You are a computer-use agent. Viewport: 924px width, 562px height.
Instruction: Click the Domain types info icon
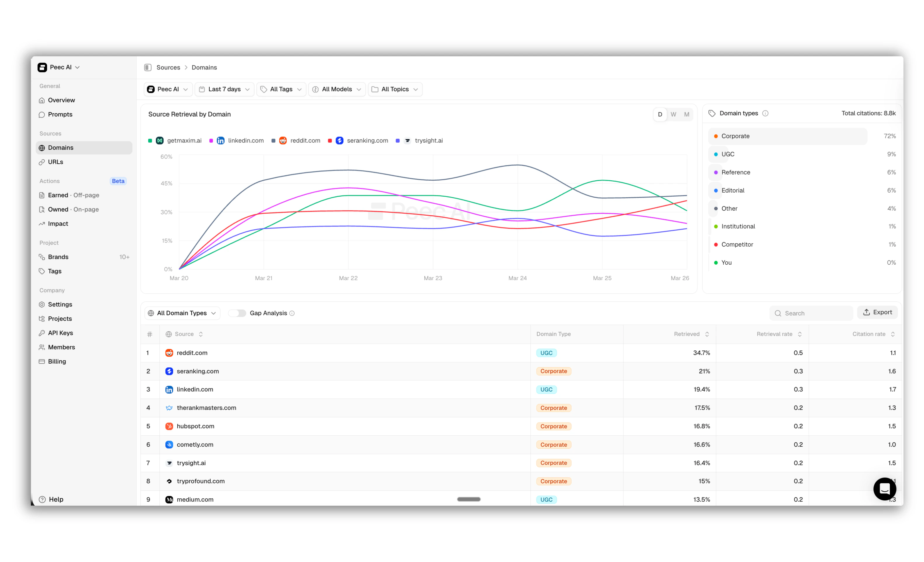[765, 114]
